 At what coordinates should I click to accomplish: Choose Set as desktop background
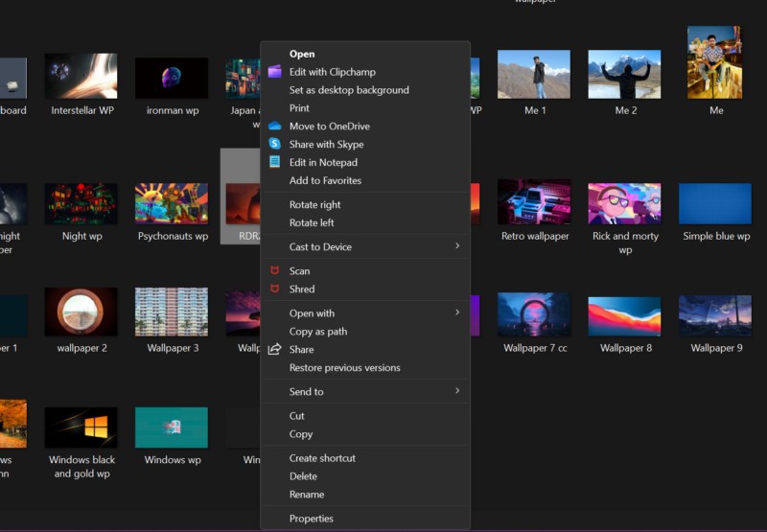tap(349, 90)
